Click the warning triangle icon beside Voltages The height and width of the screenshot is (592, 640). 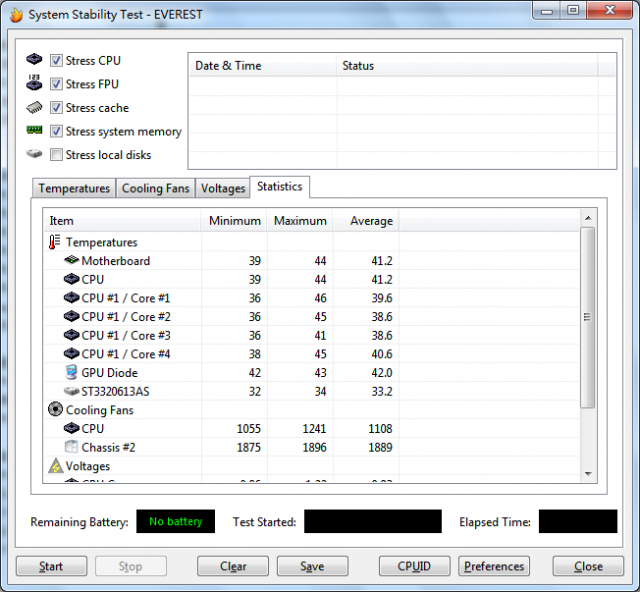point(56,465)
